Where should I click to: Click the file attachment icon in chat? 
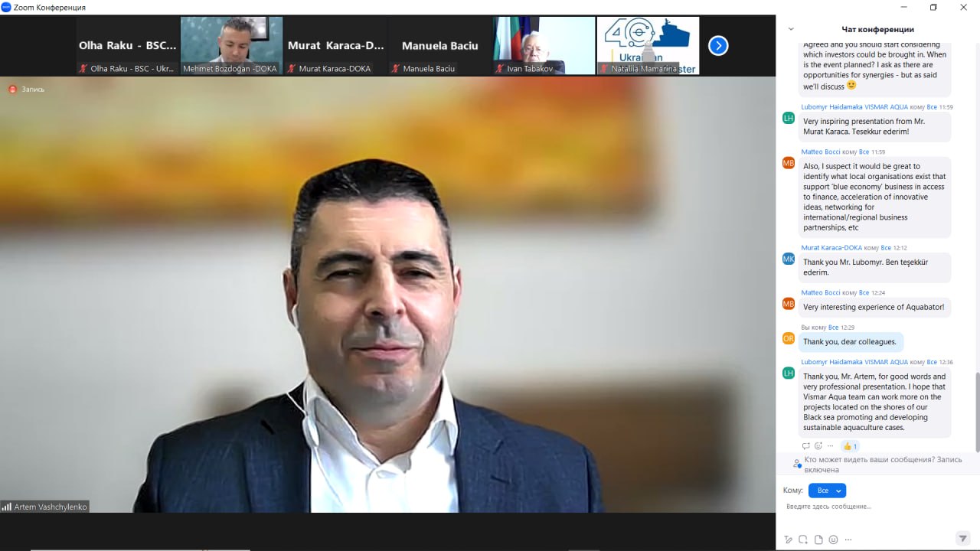(x=818, y=540)
